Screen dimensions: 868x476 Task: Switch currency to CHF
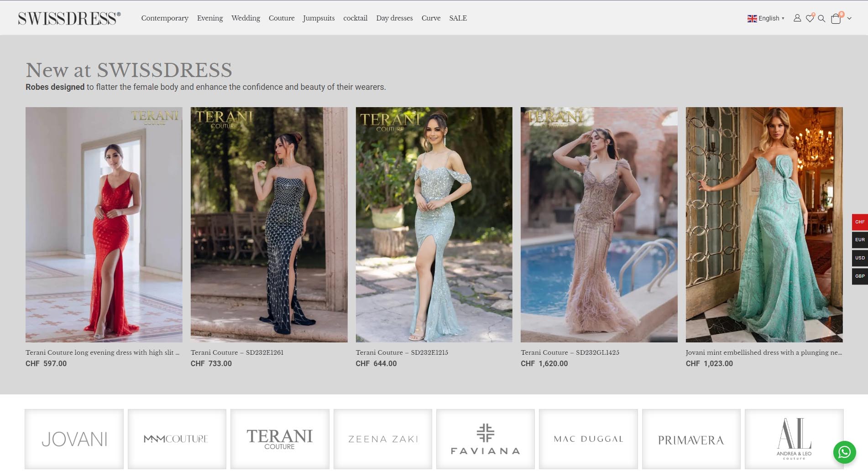tap(860, 222)
